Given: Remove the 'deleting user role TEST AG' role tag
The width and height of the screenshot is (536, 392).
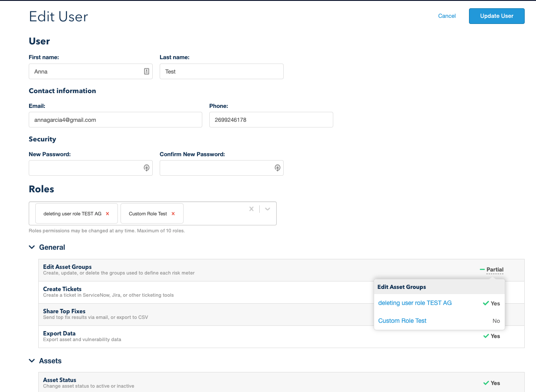Looking at the screenshot, I should coord(107,214).
